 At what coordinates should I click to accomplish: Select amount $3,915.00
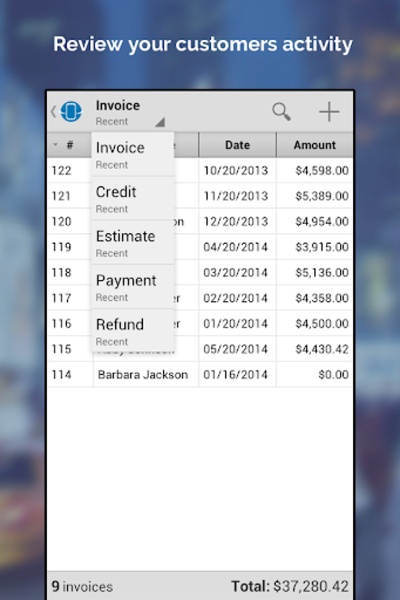(322, 247)
